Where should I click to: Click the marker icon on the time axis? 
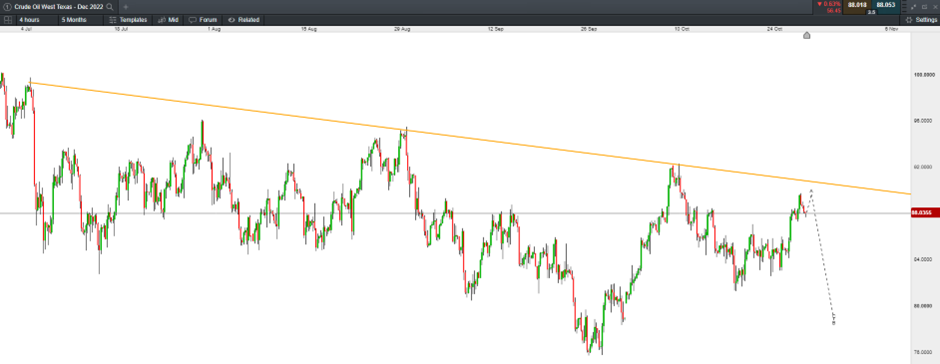tap(807, 35)
